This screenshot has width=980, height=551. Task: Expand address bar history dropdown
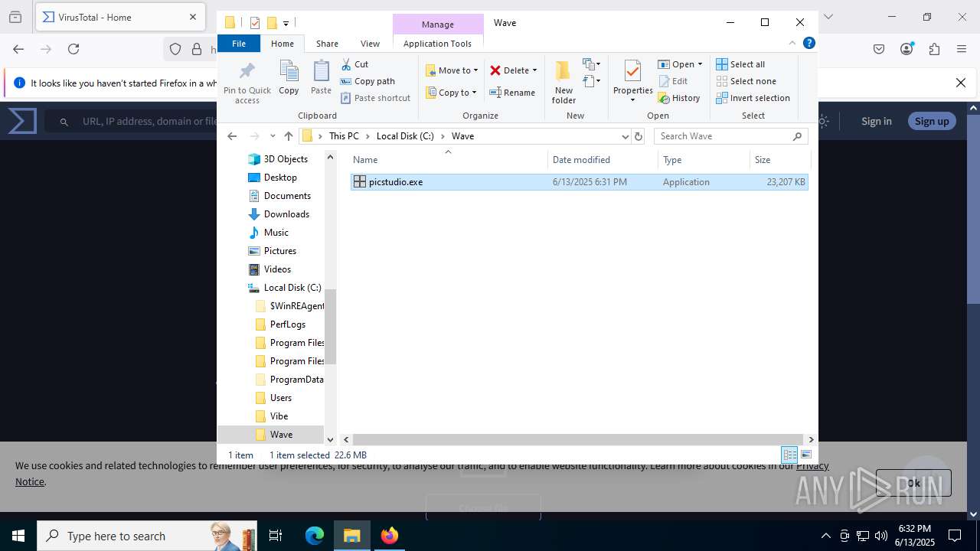(x=625, y=136)
